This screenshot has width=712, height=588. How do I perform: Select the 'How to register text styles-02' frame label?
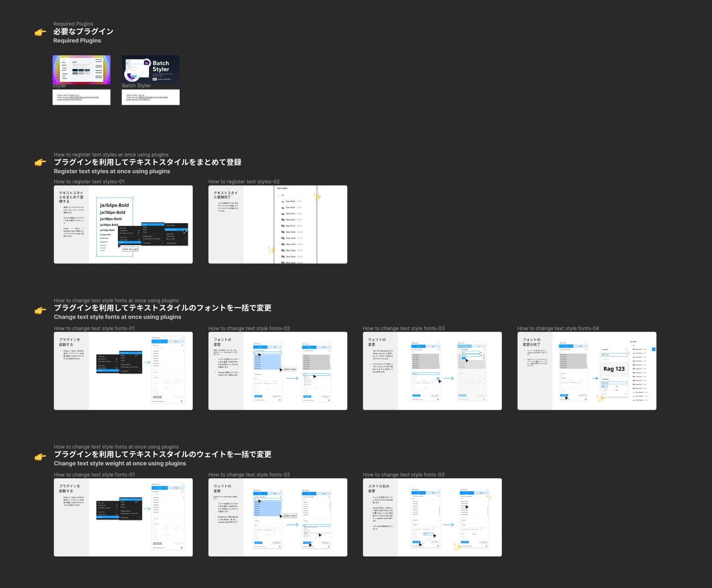point(244,182)
